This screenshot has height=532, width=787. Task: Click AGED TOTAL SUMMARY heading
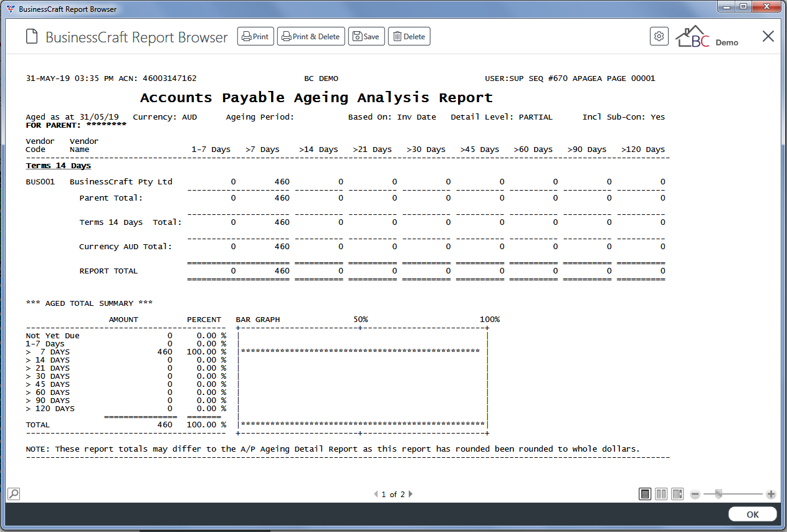[89, 303]
